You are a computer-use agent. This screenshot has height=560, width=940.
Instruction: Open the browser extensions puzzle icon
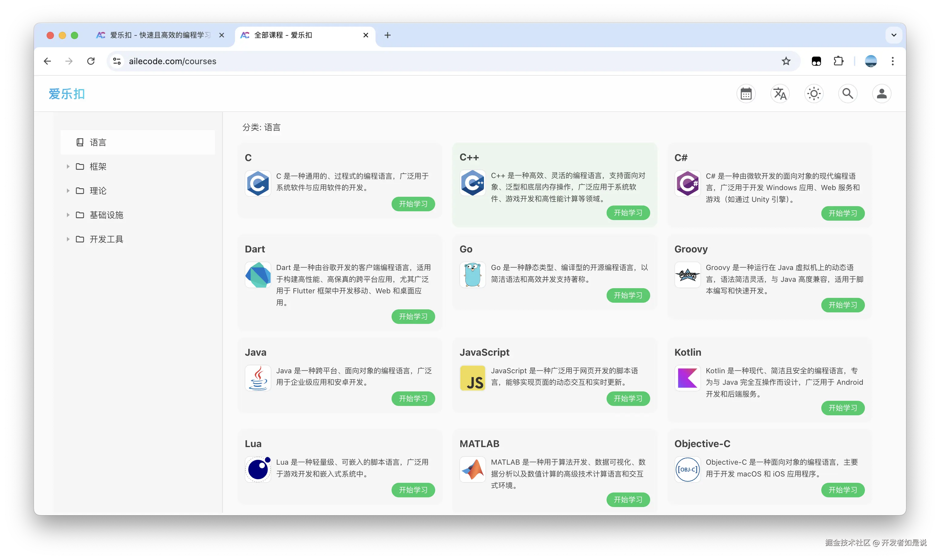click(x=838, y=61)
